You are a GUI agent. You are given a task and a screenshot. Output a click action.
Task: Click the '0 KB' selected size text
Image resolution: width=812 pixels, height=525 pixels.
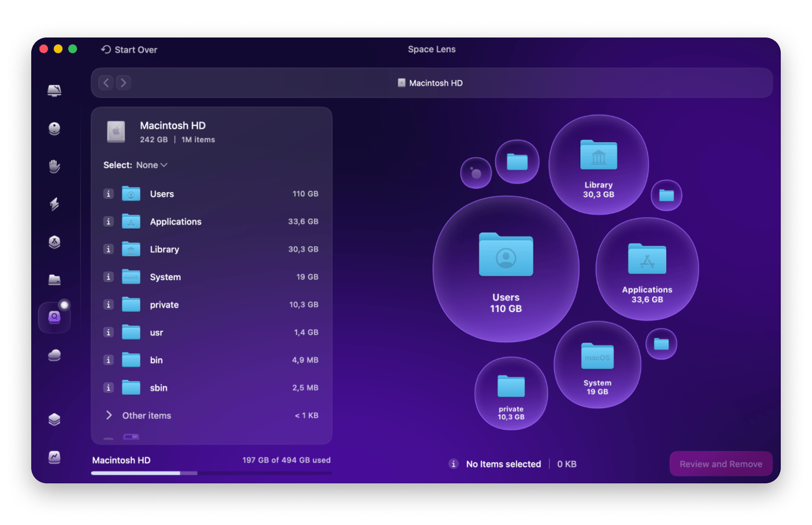567,464
